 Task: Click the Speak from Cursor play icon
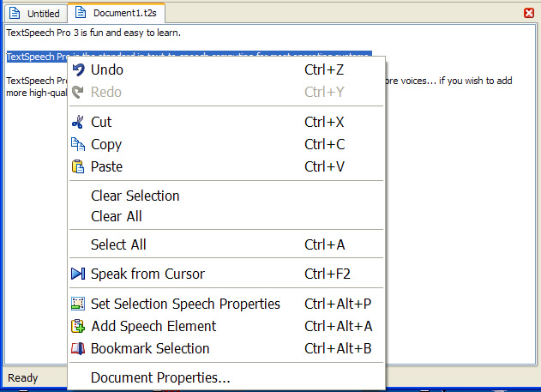coord(78,274)
